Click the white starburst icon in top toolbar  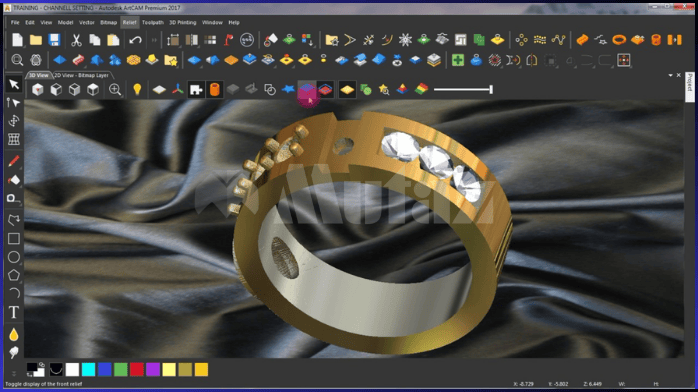(405, 40)
